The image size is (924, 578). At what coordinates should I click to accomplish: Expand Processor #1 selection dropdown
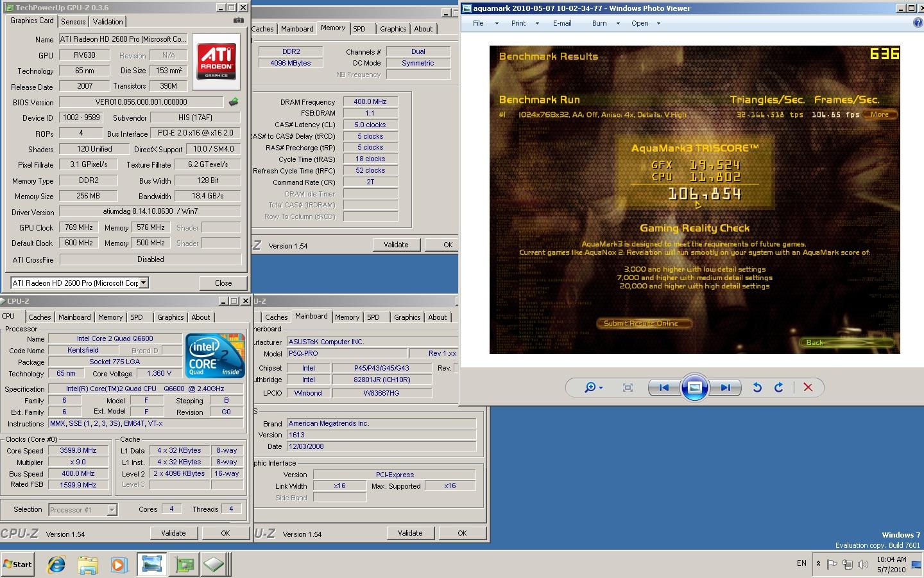click(x=112, y=510)
